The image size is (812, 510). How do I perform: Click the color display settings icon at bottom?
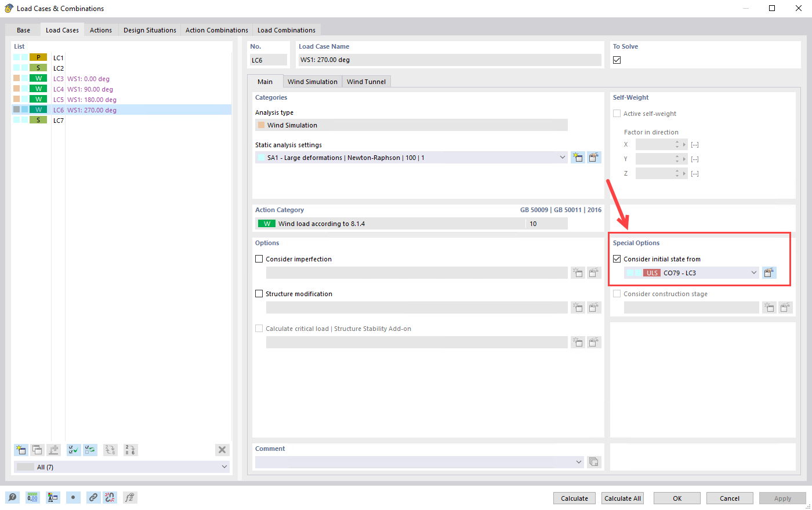pyautogui.click(x=53, y=497)
